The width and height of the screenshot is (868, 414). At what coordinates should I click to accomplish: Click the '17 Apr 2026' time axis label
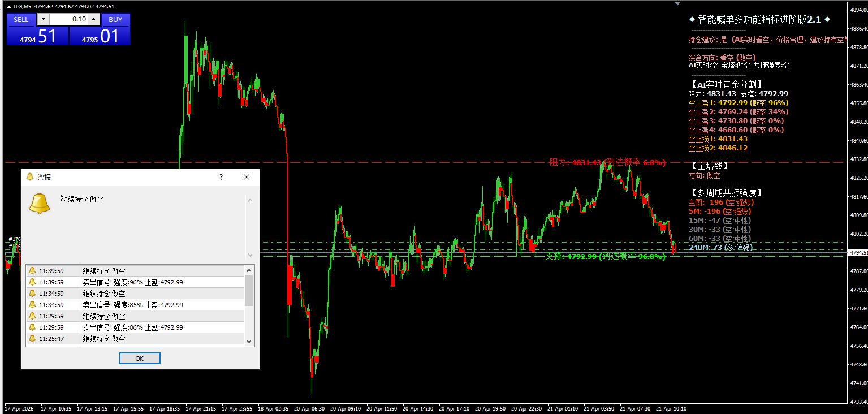point(19,408)
